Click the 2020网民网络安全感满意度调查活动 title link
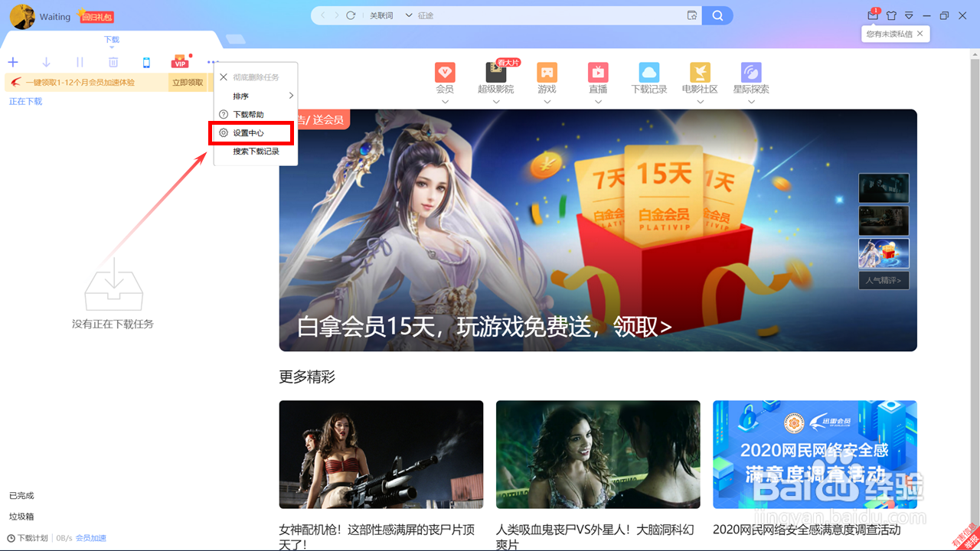The image size is (980, 551). (807, 530)
